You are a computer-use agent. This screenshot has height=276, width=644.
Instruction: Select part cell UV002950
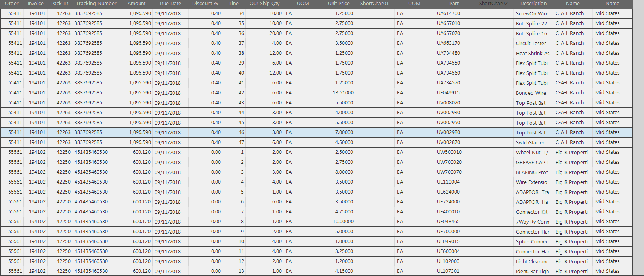tap(449, 123)
